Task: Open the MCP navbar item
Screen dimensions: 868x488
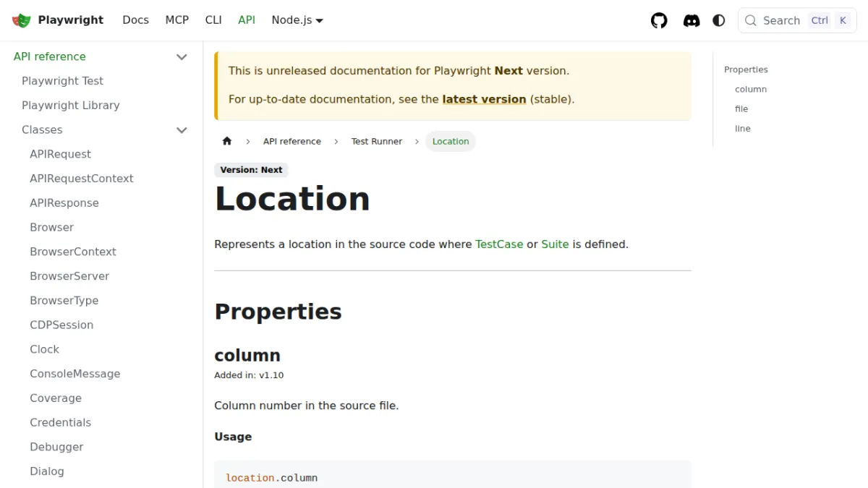Action: coord(177,20)
